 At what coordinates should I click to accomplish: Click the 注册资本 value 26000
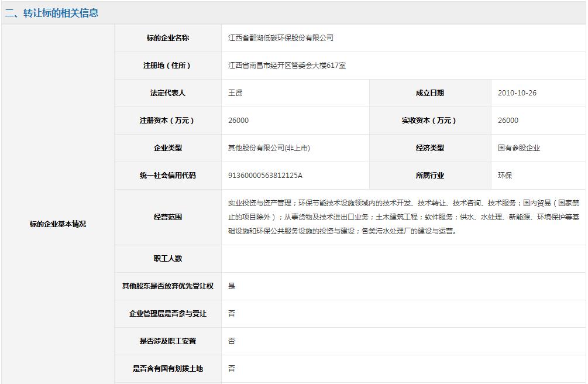(238, 121)
